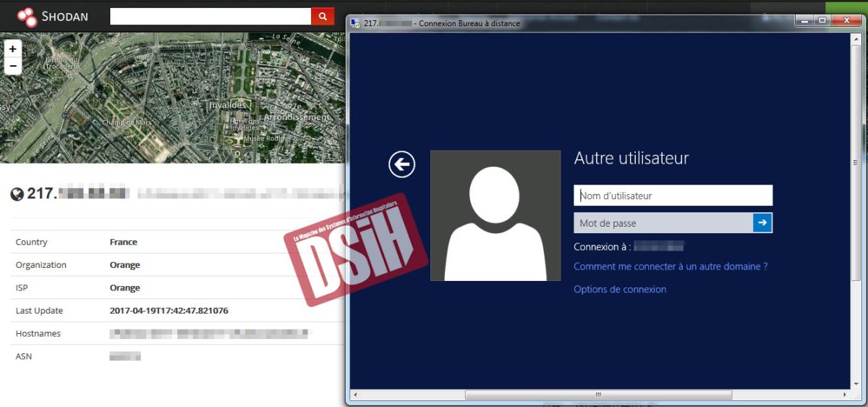Submit password with the blue arrow button

coord(762,223)
